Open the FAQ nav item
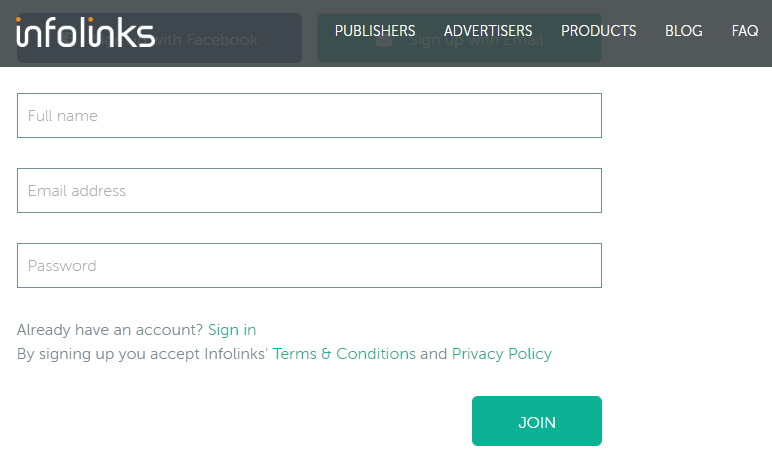 (744, 31)
